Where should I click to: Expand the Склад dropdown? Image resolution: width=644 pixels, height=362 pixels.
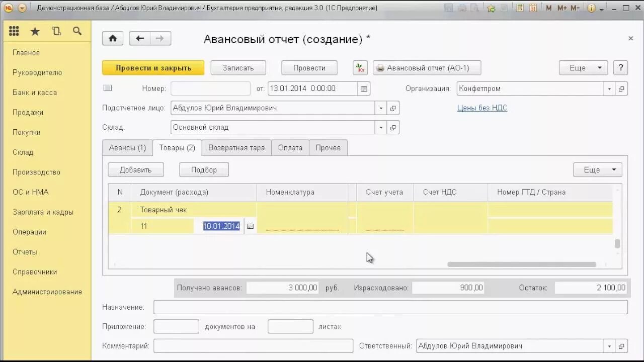click(381, 128)
